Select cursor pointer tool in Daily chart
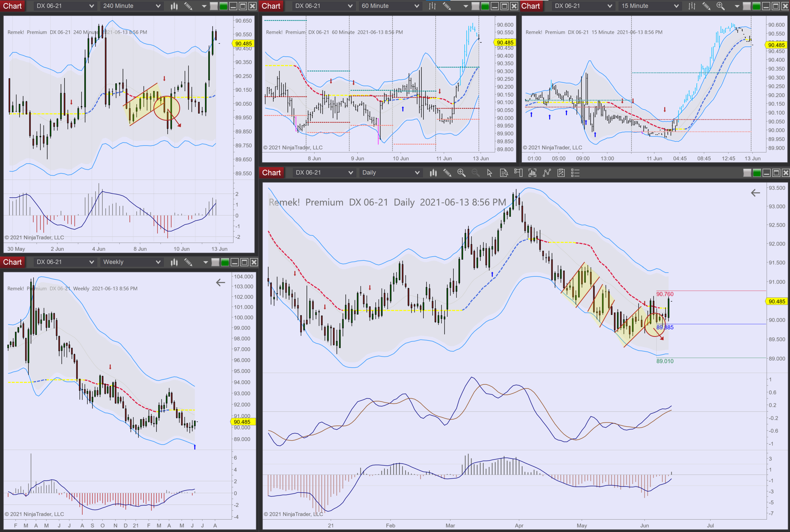The height and width of the screenshot is (532, 790). 489,173
